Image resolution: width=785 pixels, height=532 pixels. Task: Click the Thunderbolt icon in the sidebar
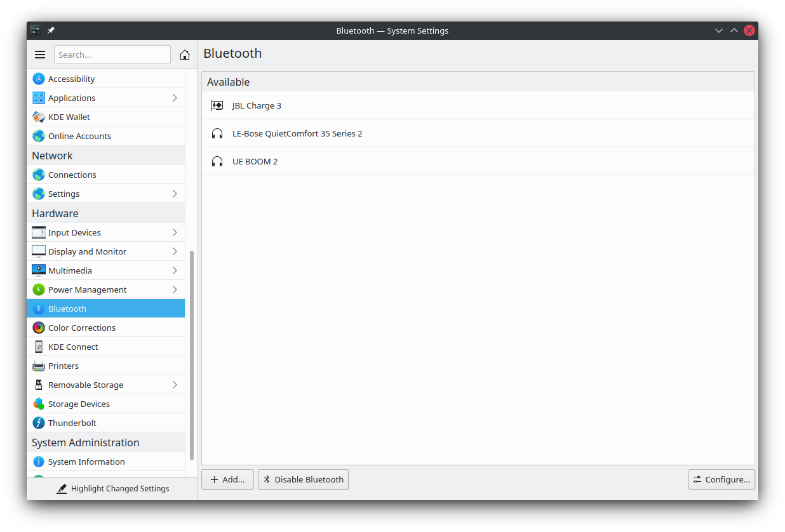(39, 423)
